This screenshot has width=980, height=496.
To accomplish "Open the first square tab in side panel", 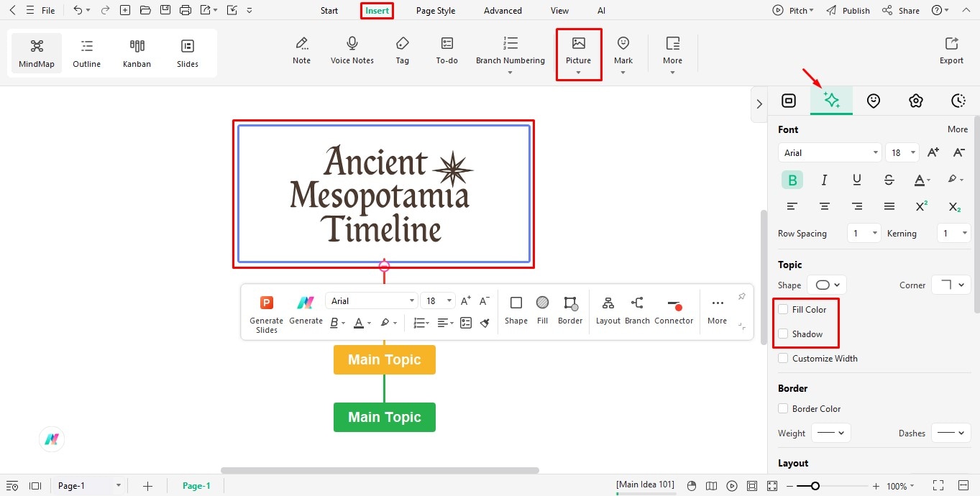I will (x=789, y=101).
